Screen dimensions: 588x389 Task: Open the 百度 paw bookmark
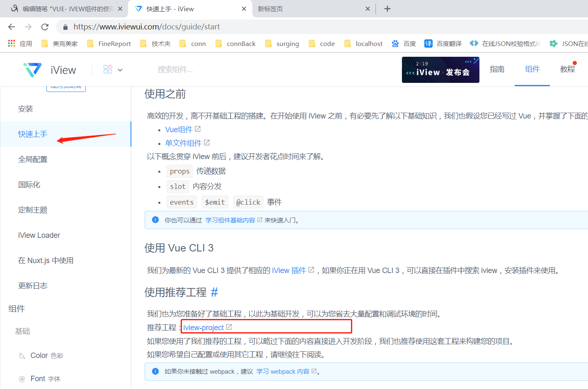[x=404, y=43]
